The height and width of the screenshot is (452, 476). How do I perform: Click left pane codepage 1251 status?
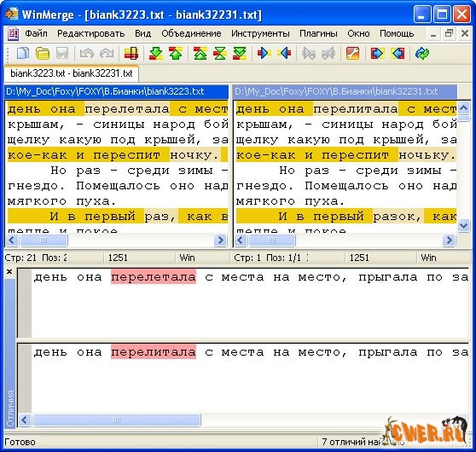point(118,258)
